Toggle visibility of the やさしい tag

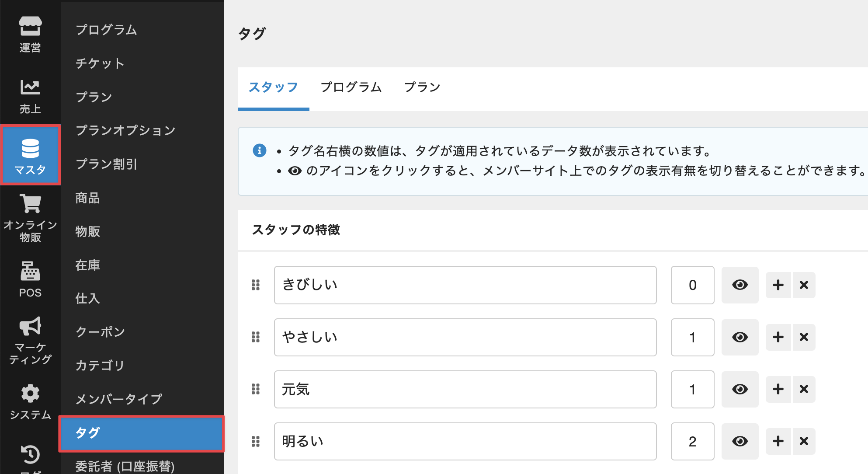point(740,337)
